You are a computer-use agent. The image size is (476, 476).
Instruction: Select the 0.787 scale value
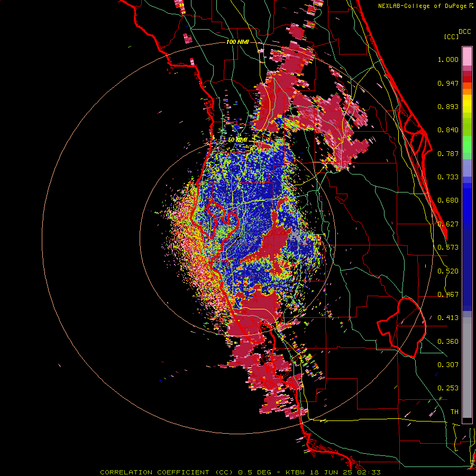coord(448,153)
